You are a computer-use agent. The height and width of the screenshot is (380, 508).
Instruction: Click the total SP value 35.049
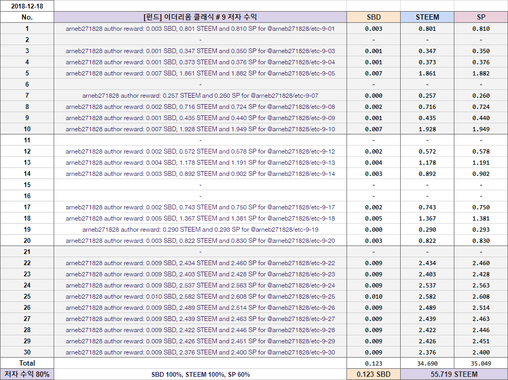pos(481,363)
